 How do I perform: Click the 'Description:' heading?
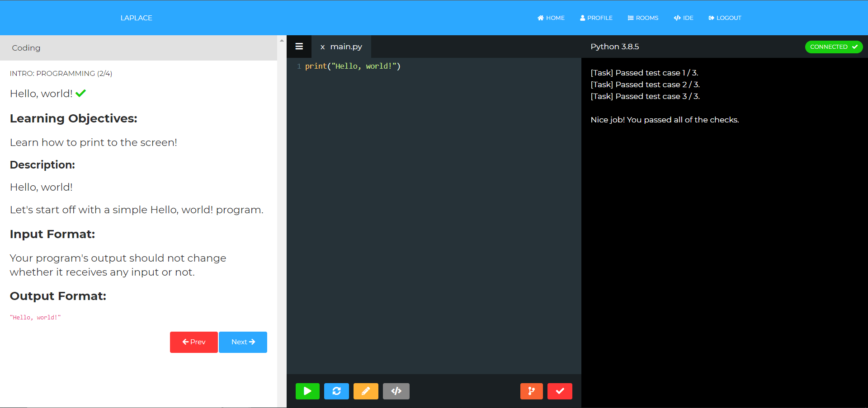[x=42, y=165]
